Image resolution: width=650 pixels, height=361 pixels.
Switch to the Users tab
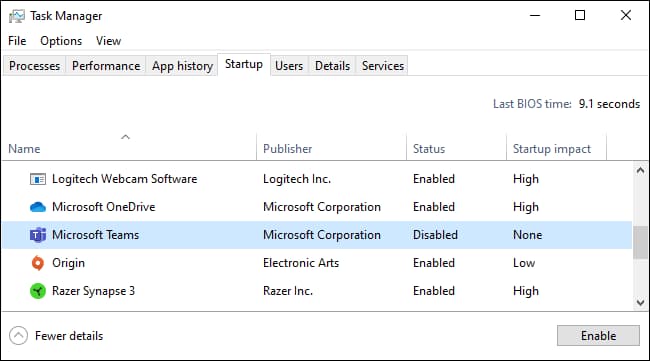pyautogui.click(x=289, y=65)
